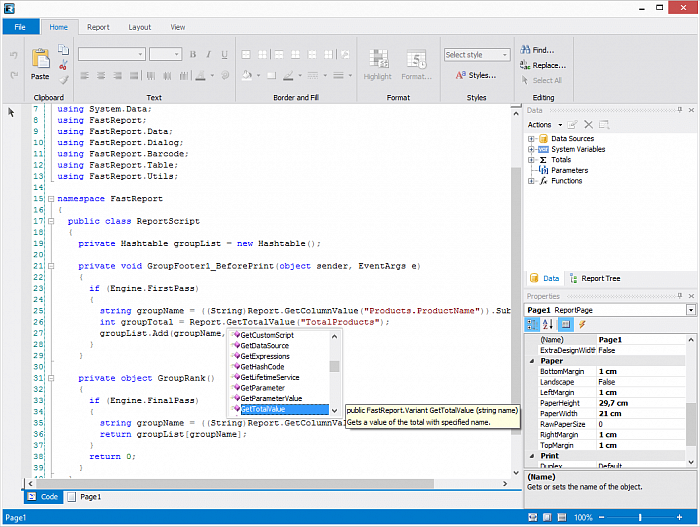Sort properties alphabetically in Properties panel

(548, 325)
